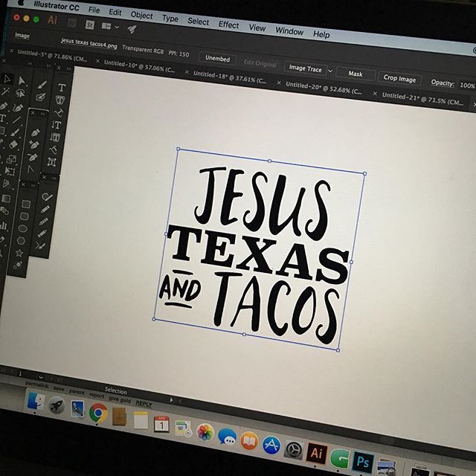This screenshot has height=476, width=476.
Task: Select the Curvature tool
Action: 18,107
